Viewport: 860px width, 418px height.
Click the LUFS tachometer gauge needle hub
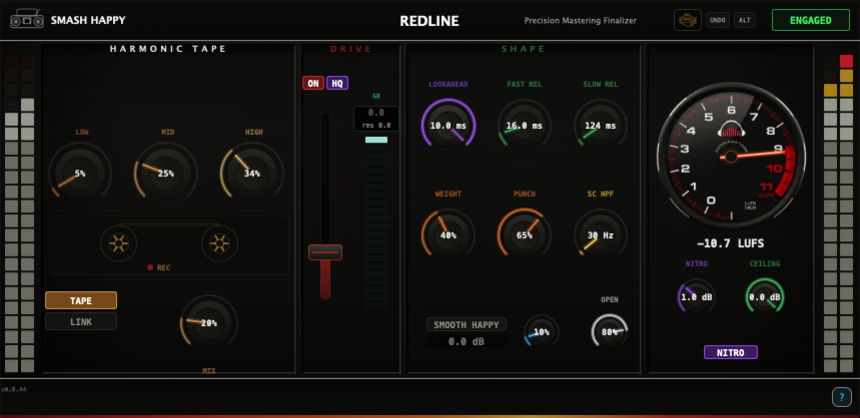731,157
